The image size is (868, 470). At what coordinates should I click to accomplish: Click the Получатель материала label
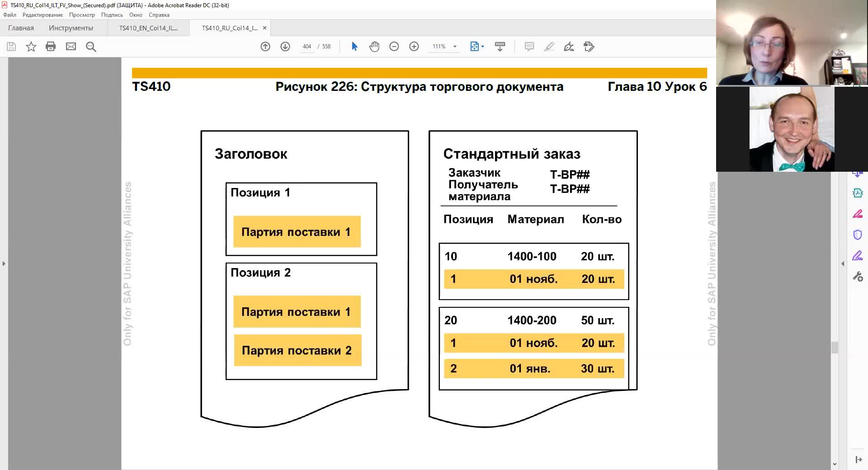coord(483,190)
